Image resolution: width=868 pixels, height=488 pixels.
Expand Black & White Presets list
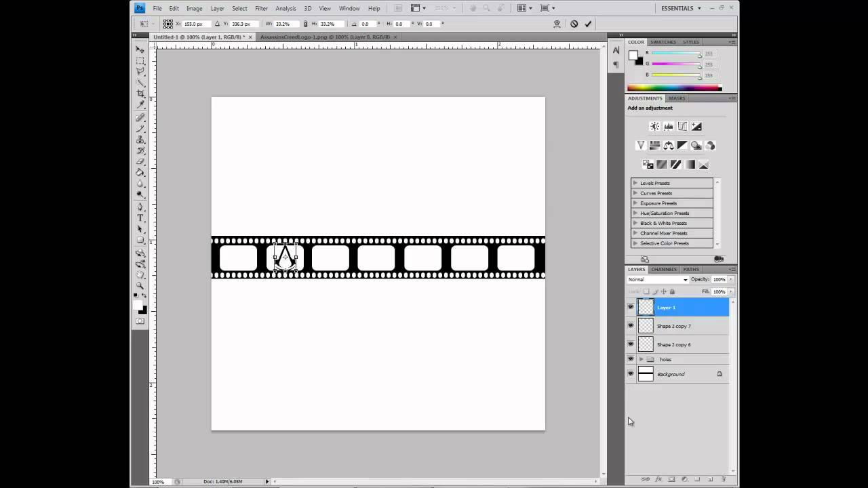pos(635,223)
